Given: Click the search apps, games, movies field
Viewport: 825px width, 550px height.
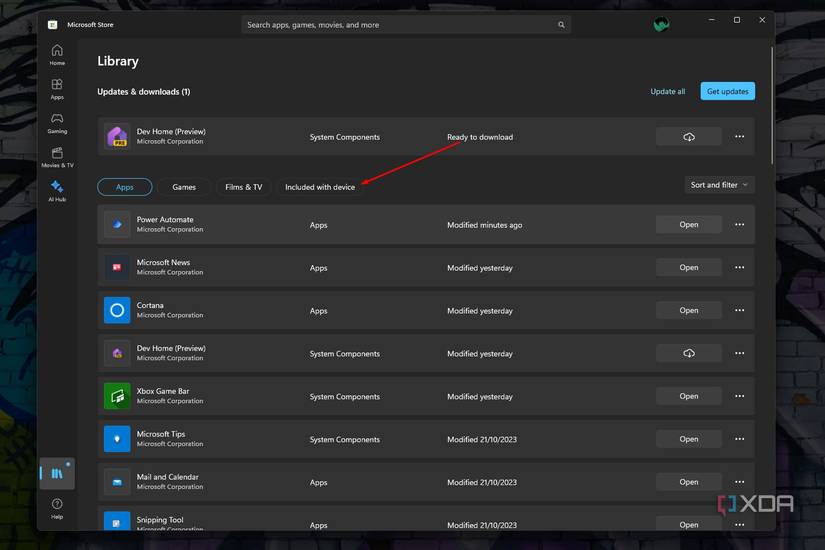Looking at the screenshot, I should point(406,25).
